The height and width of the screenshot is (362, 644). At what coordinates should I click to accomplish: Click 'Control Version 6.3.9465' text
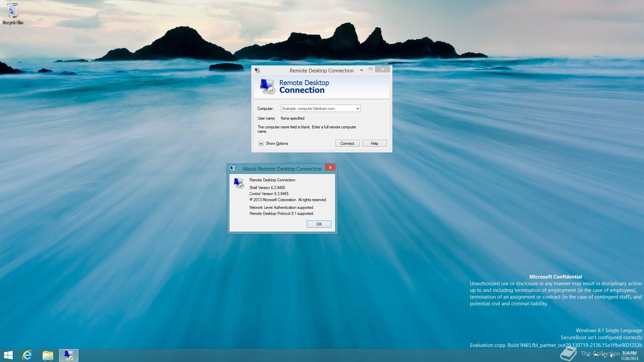click(x=269, y=194)
